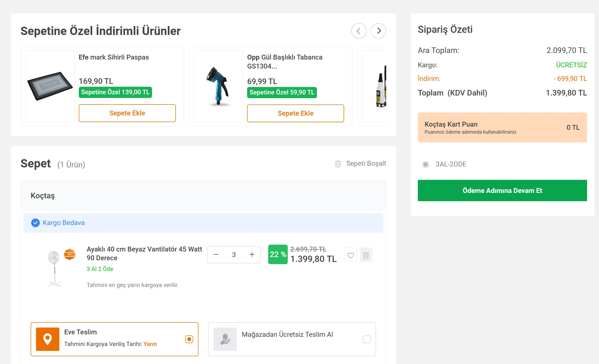
Task: Click the orange campaign badge on Vantilatör
Action: click(x=70, y=254)
